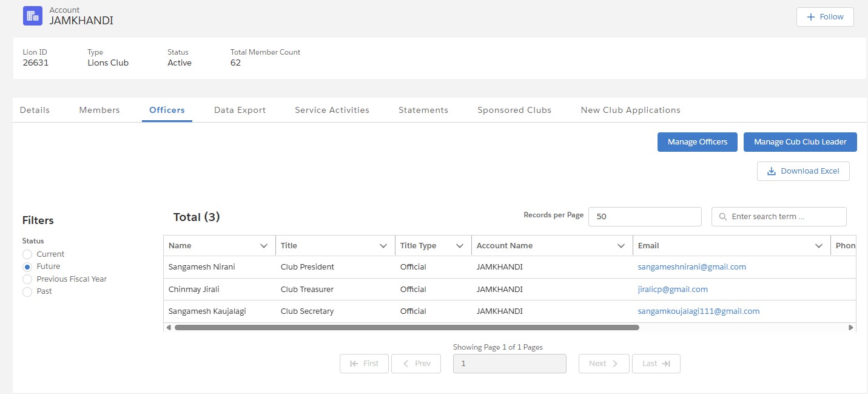Screen dimensions: 868x394
Task: Click the plus icon in the Follow button
Action: [x=810, y=17]
